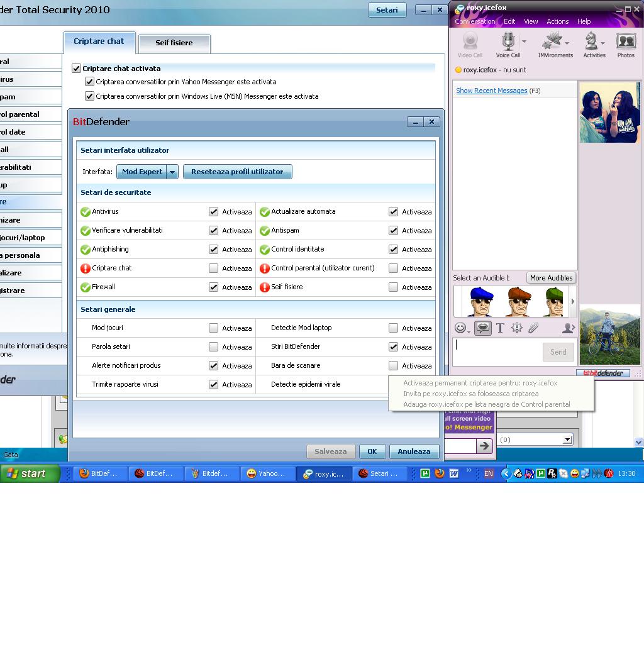Switch to Seif fisiere tab
644x669 pixels.
[174, 43]
